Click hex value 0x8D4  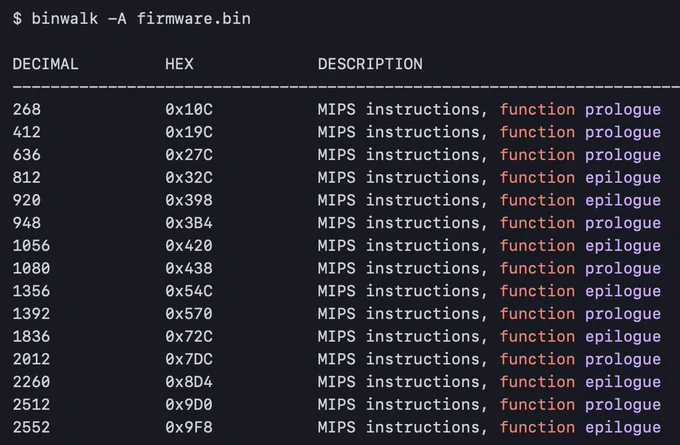point(189,382)
